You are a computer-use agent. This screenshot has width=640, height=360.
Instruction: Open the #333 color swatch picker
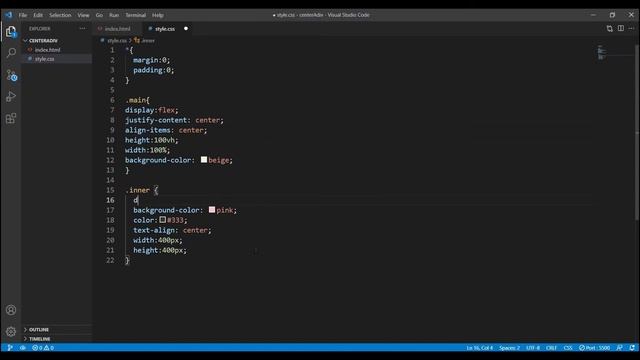point(162,220)
